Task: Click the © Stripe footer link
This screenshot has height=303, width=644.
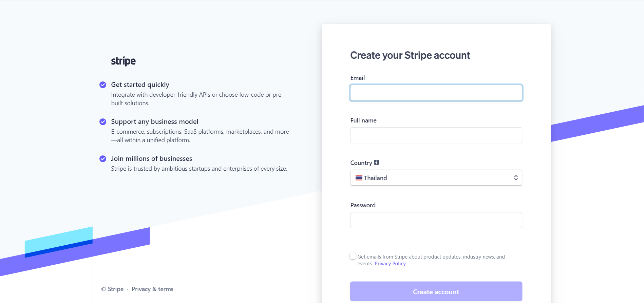Action: tap(112, 289)
